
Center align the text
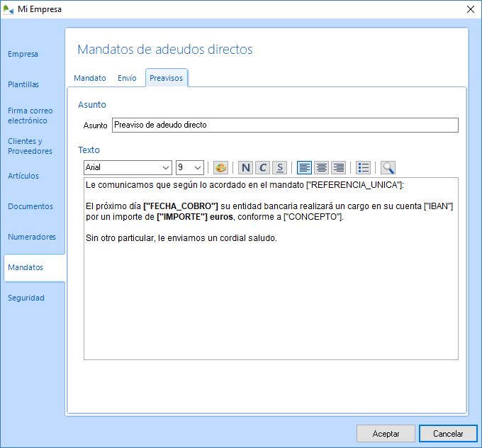coord(321,168)
